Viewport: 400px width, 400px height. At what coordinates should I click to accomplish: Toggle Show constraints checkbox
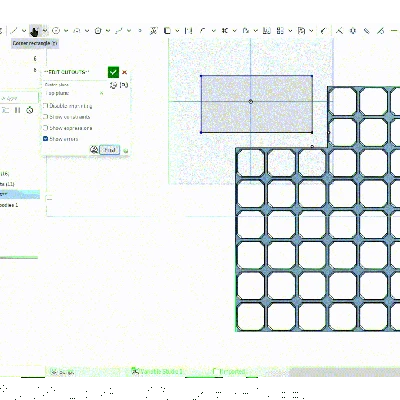coord(46,117)
